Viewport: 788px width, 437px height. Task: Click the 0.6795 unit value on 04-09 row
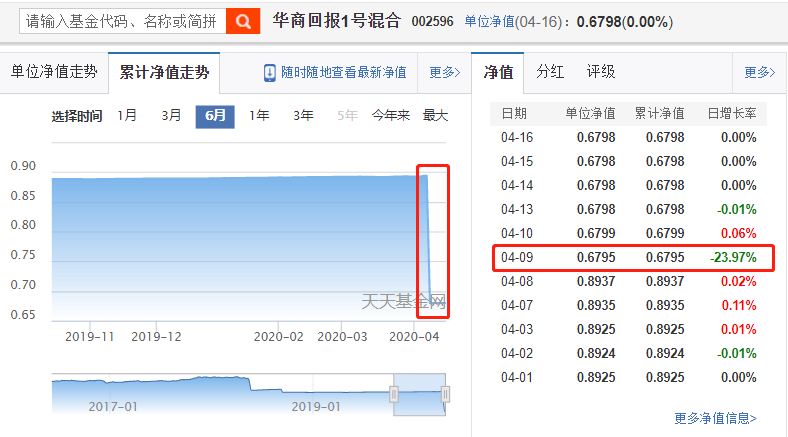tap(596, 257)
